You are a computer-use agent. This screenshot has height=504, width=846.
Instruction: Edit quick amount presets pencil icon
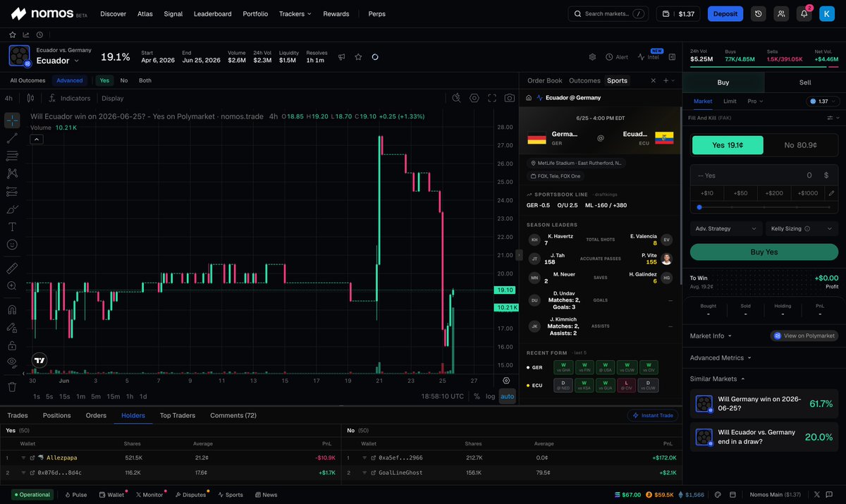pyautogui.click(x=832, y=193)
